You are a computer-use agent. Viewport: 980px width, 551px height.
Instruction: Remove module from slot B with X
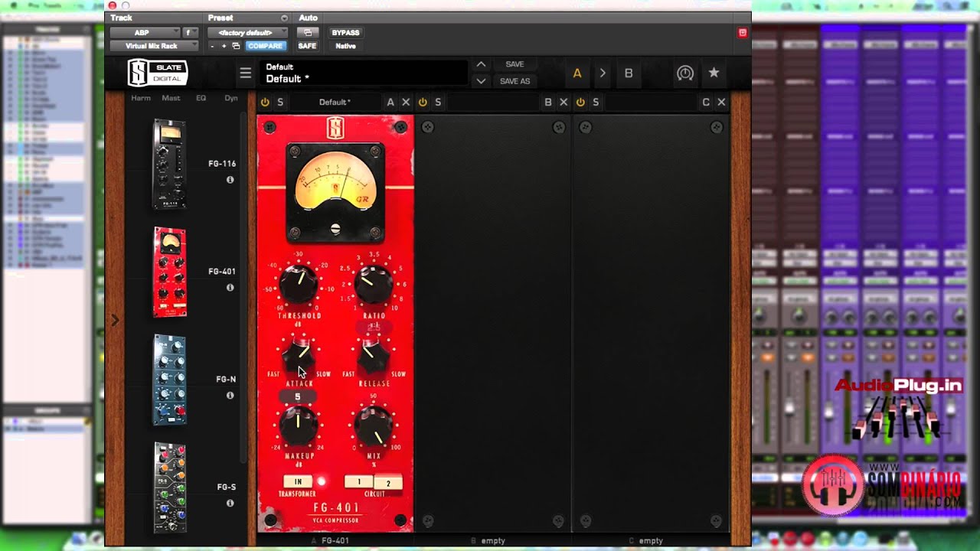pyautogui.click(x=563, y=102)
